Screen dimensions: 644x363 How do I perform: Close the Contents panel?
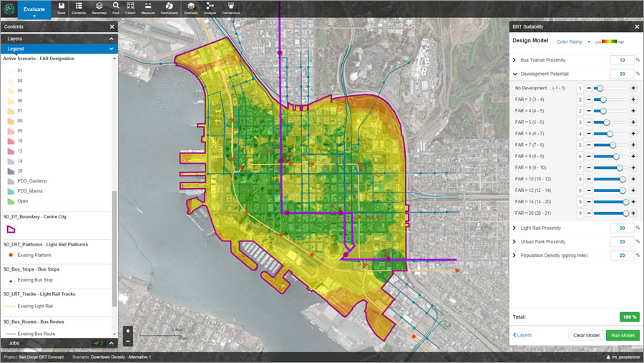click(x=112, y=26)
